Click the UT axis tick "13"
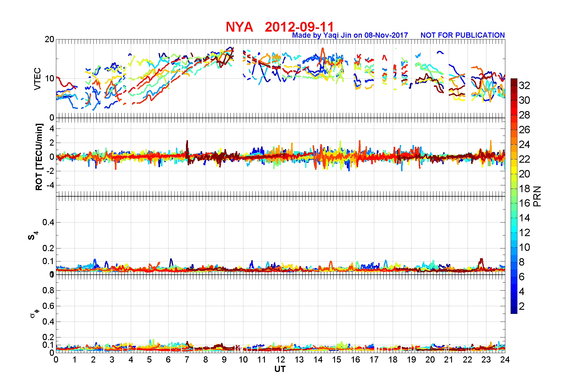561x392 pixels. (299, 360)
